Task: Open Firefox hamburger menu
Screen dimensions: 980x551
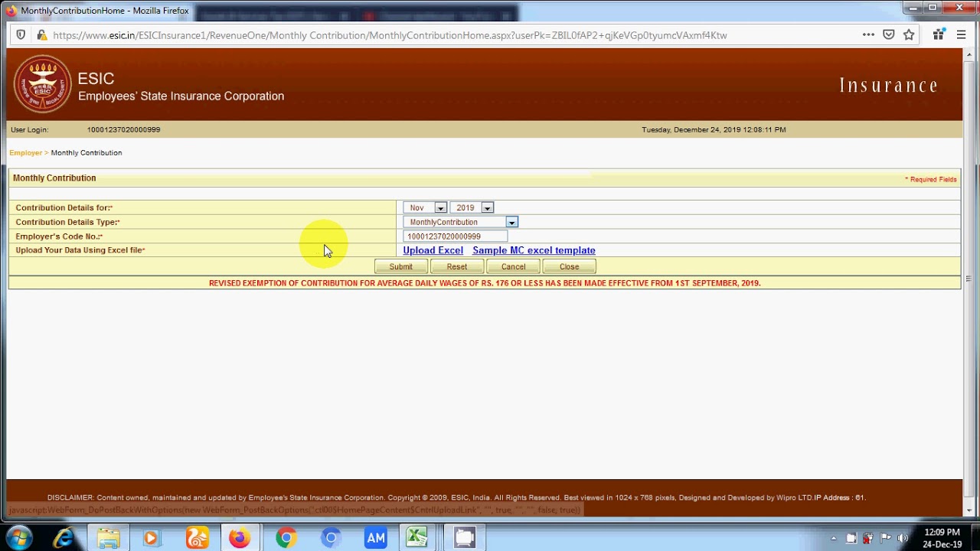Action: point(961,34)
